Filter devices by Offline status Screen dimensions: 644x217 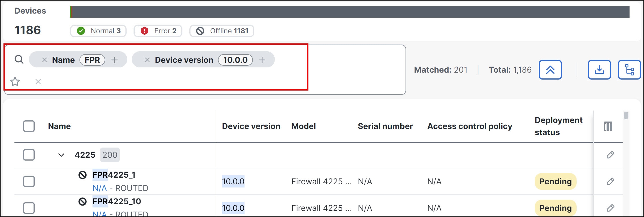point(222,31)
